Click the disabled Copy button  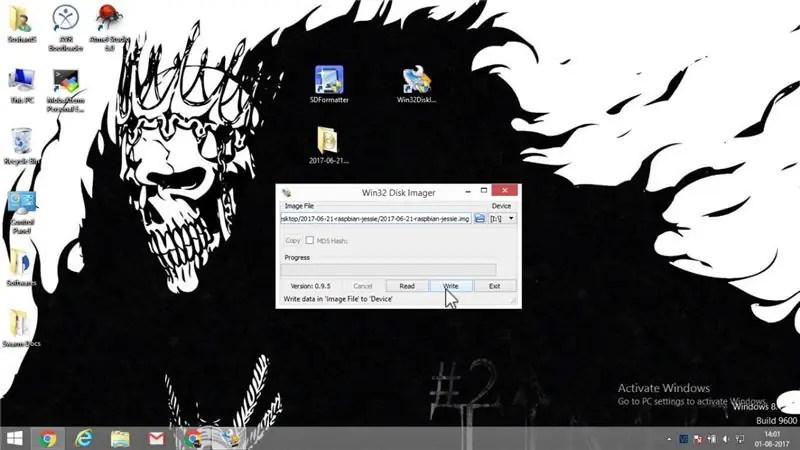(x=292, y=240)
